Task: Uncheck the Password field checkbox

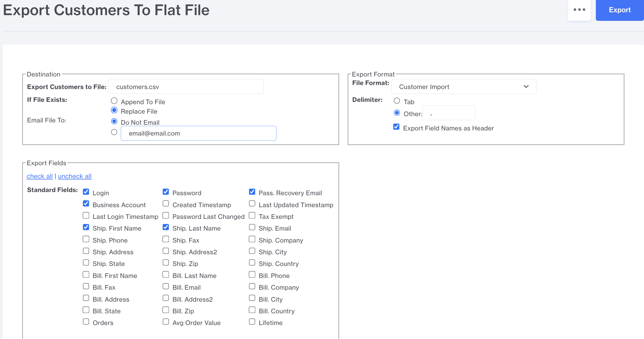Action: tap(166, 192)
